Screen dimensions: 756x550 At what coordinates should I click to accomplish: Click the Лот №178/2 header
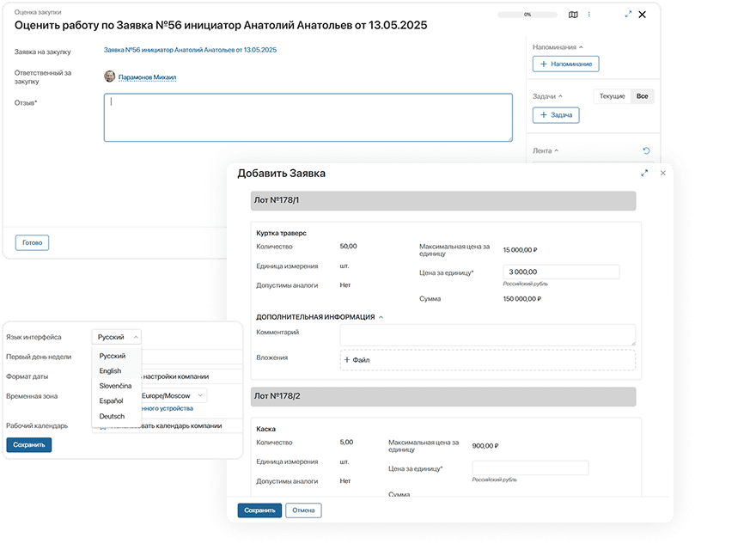pos(443,396)
